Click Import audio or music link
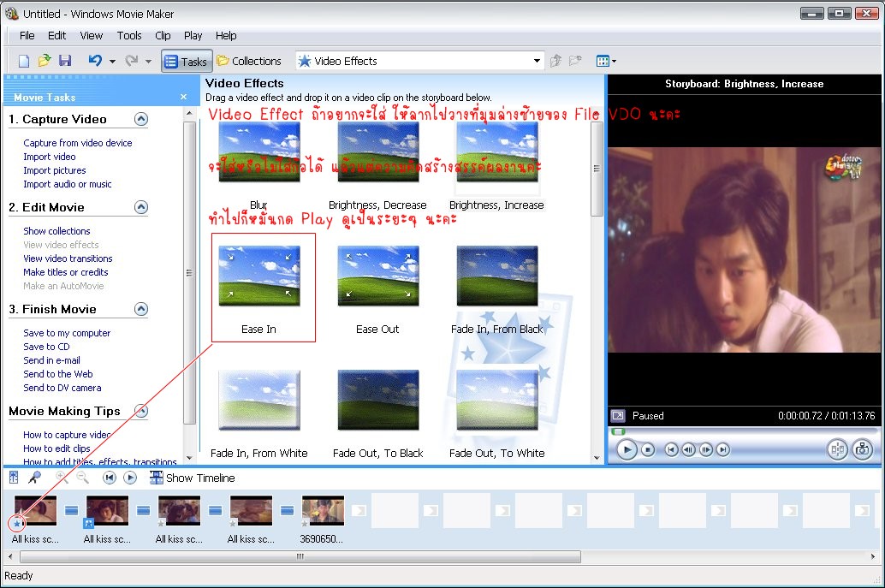This screenshot has height=588, width=885. tap(68, 184)
